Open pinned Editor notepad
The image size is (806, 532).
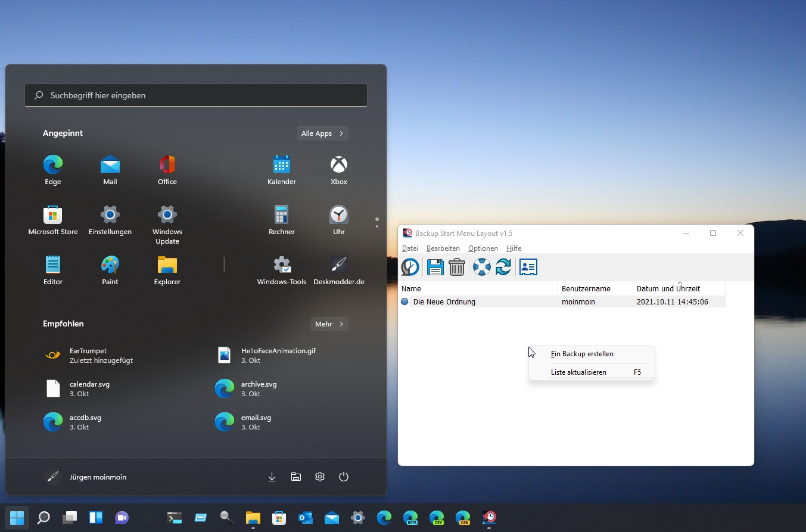click(x=53, y=270)
